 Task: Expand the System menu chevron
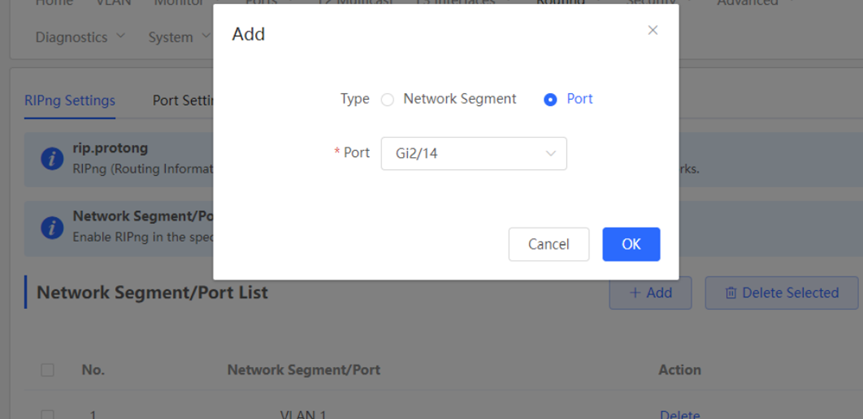(x=206, y=36)
